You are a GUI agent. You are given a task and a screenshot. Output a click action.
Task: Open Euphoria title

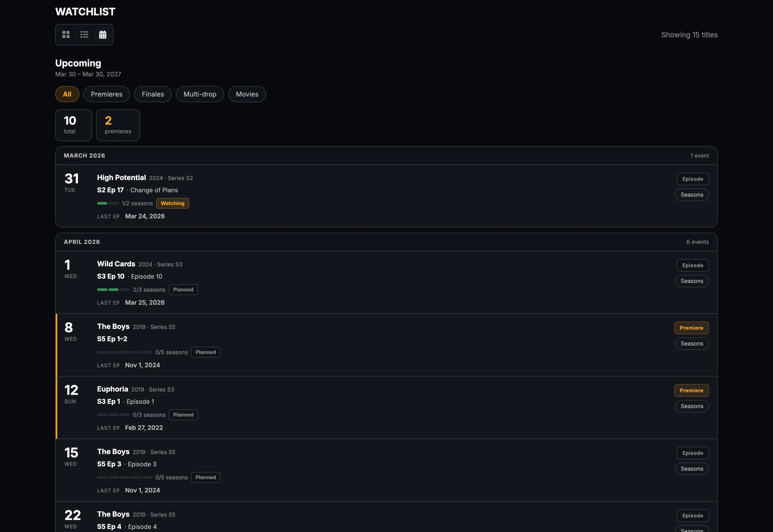point(112,389)
